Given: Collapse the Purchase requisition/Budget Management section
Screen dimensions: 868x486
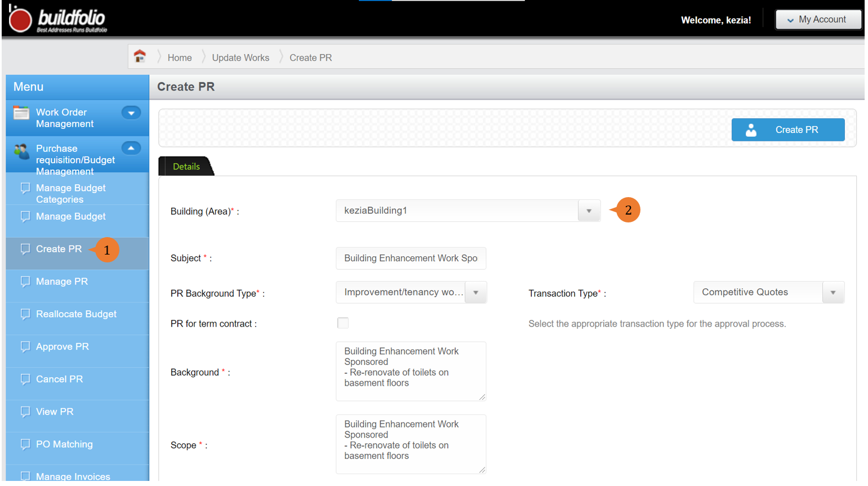Looking at the screenshot, I should 131,148.
